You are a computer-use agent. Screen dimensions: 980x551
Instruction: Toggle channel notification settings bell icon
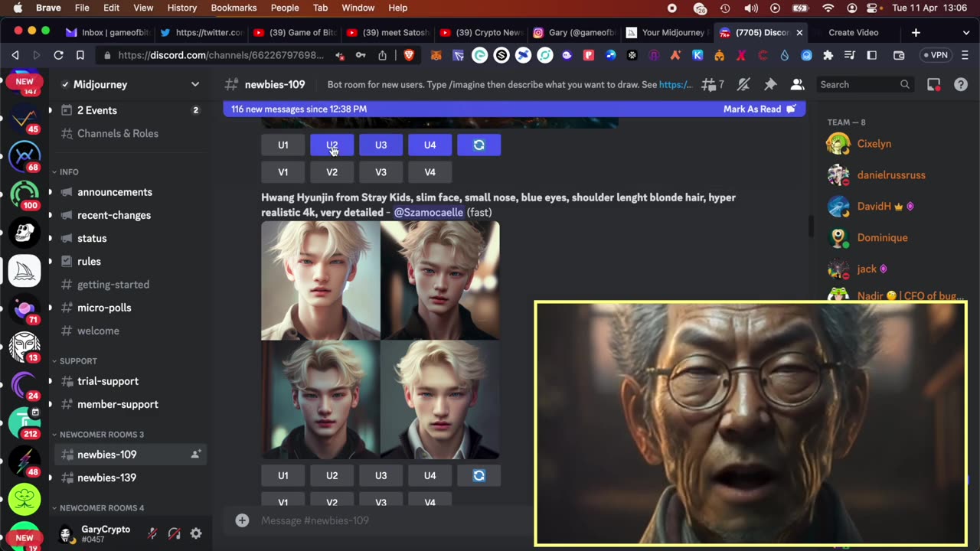pos(743,84)
